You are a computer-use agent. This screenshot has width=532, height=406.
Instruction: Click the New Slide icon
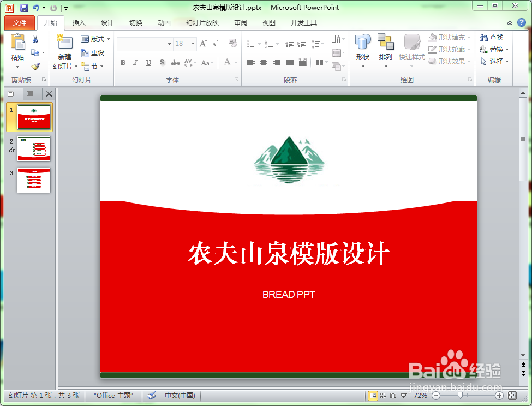(x=65, y=43)
